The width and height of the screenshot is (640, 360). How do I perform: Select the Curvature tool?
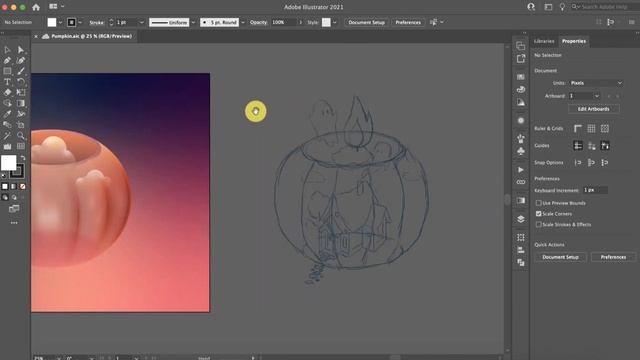[x=20, y=60]
